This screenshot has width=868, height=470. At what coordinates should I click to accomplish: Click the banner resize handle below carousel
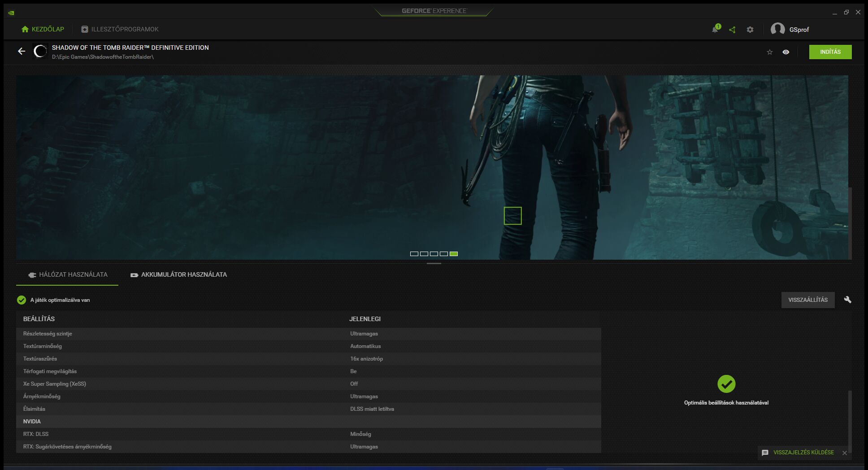(x=434, y=264)
